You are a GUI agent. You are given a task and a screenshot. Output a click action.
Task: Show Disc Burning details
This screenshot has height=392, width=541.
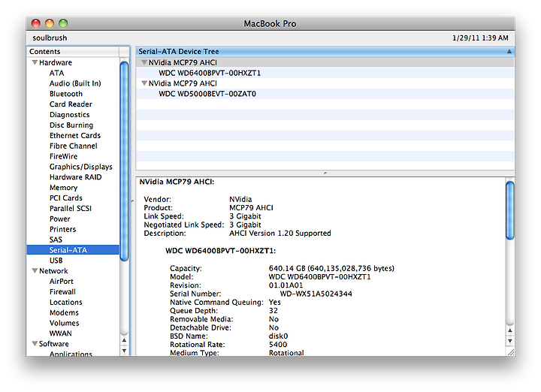[x=71, y=125]
